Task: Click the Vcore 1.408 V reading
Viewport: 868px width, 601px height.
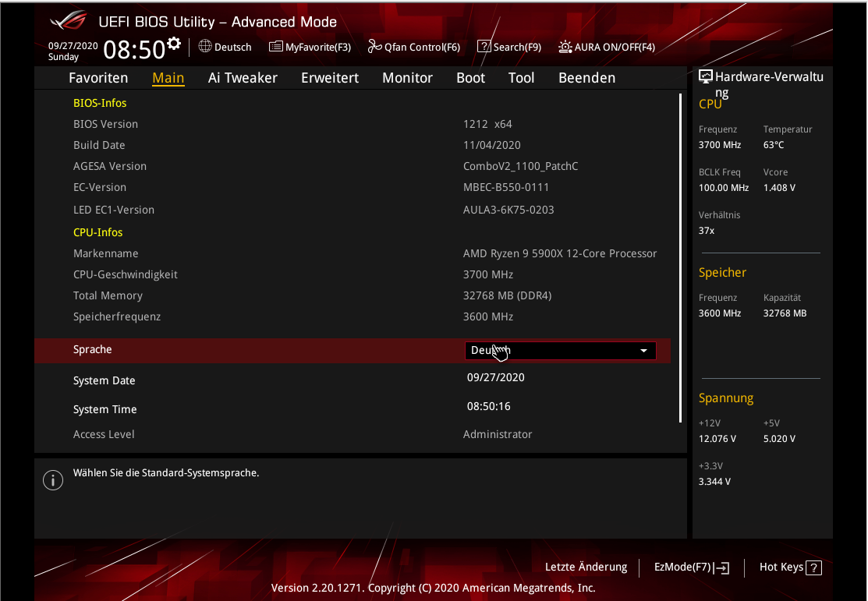Action: pos(779,188)
